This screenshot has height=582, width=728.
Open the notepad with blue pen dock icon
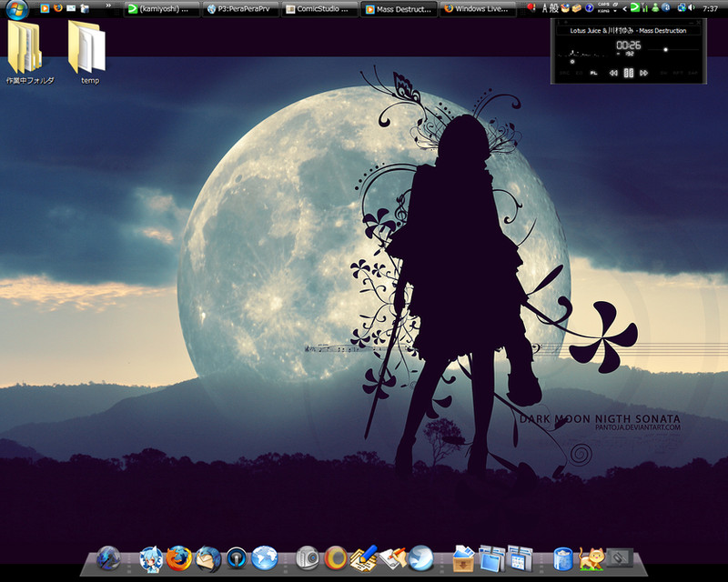pos(364,558)
